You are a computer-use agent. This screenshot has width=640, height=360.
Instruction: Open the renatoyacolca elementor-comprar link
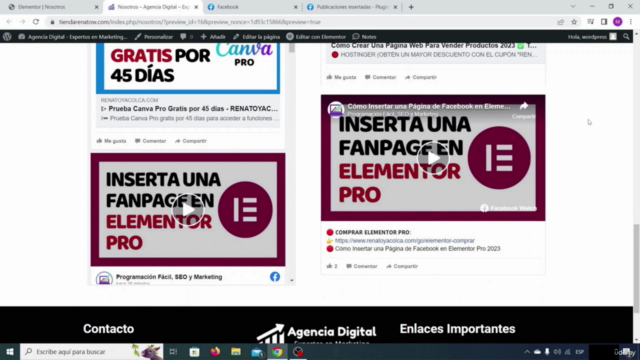404,240
